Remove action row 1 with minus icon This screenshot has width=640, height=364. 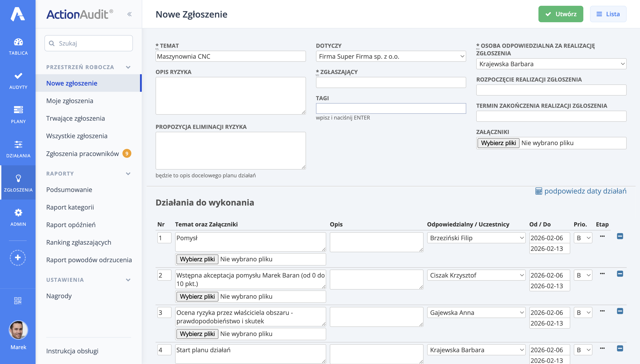(x=620, y=236)
